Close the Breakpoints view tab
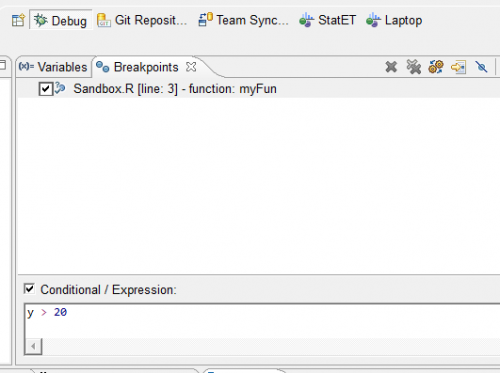The height and width of the screenshot is (373, 500). 191,67
